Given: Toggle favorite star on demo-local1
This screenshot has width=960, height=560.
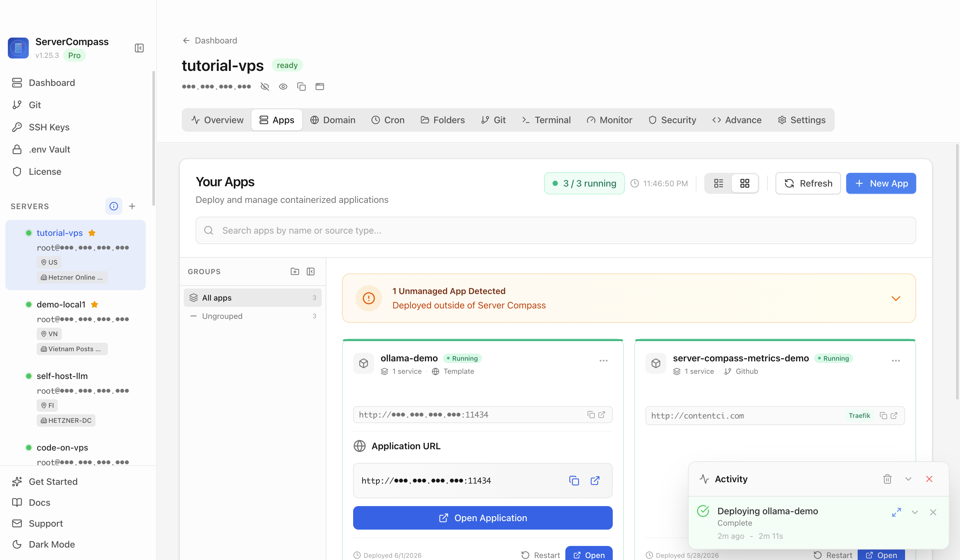Looking at the screenshot, I should point(94,305).
